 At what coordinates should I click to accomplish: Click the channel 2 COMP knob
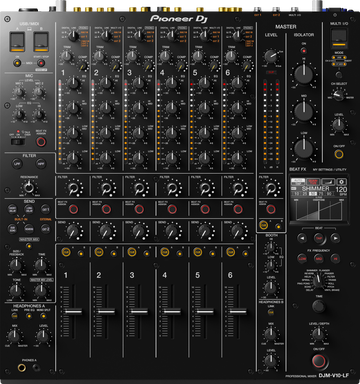[116, 66]
